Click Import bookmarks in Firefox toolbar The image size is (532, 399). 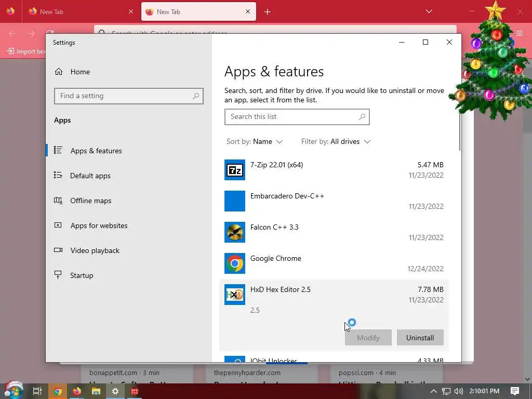coord(26,51)
